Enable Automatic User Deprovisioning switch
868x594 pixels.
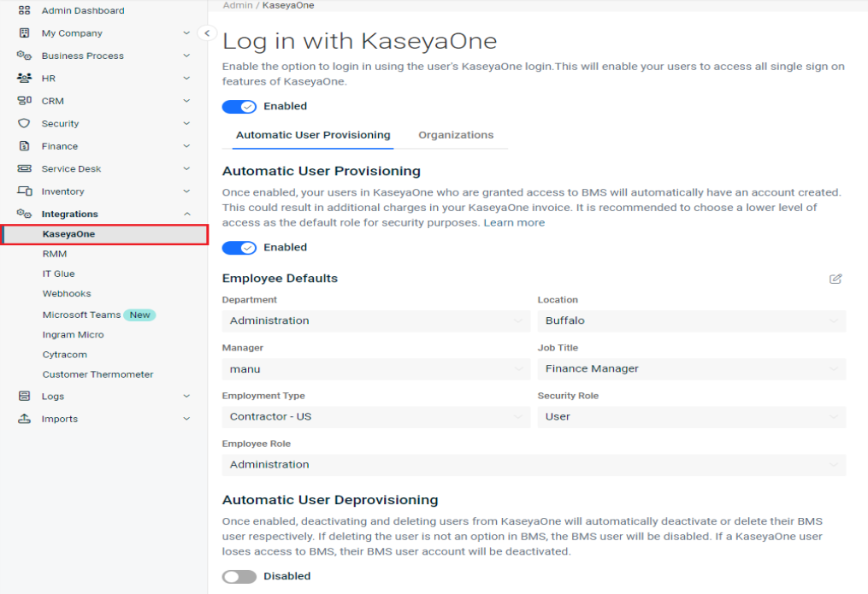239,576
